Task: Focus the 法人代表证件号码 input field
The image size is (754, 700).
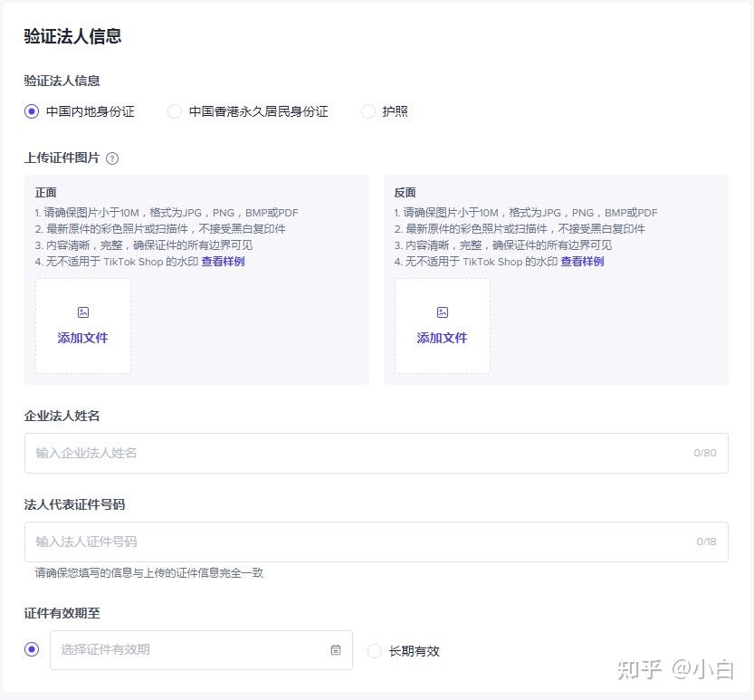Action: coord(377,542)
